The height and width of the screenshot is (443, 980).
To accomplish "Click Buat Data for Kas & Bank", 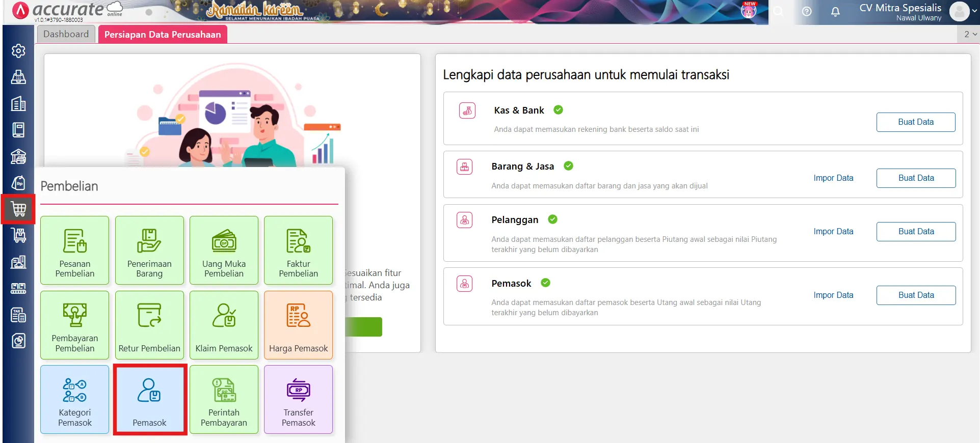I will coord(916,122).
